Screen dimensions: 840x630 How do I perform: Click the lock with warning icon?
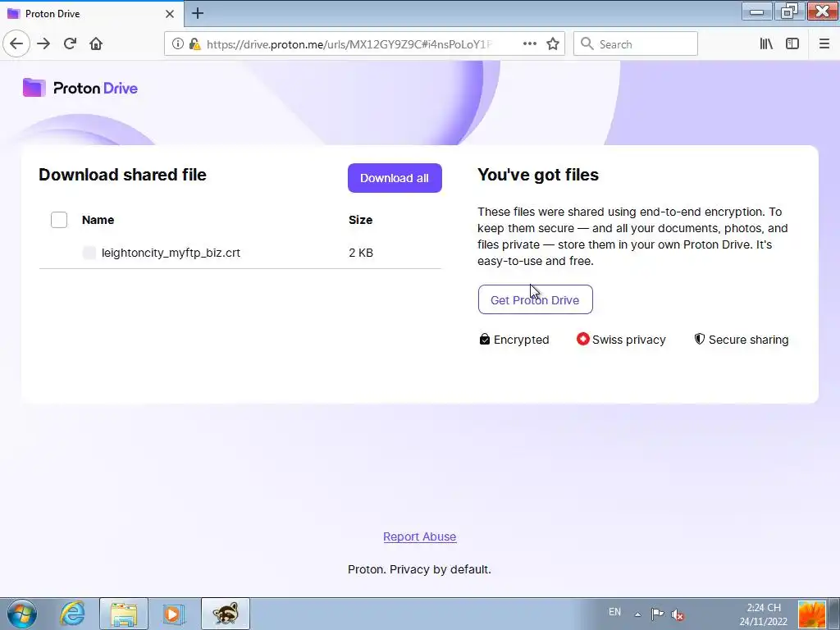[x=195, y=44]
